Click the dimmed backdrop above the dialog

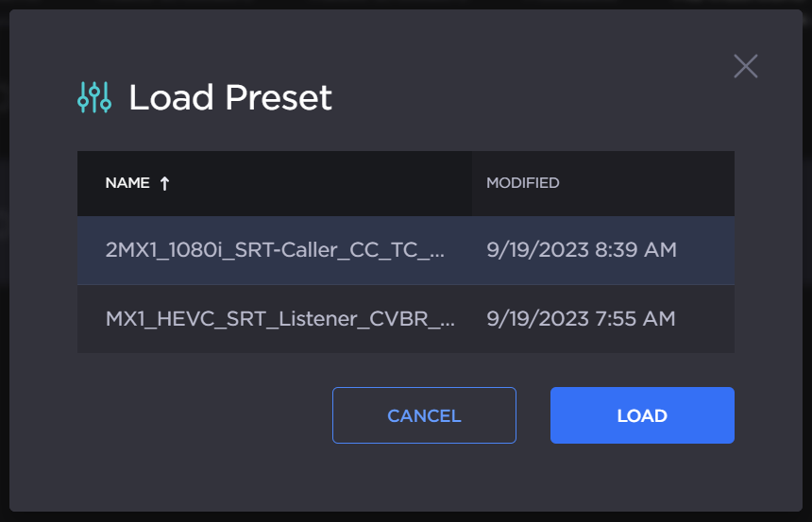(x=406, y=5)
